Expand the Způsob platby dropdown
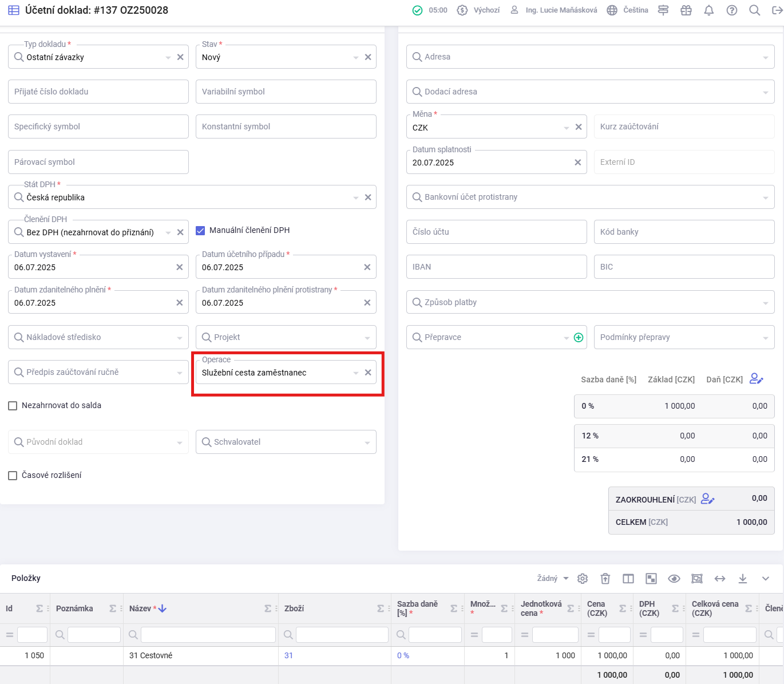Screen dimensions: 784x684 [x=591, y=302]
